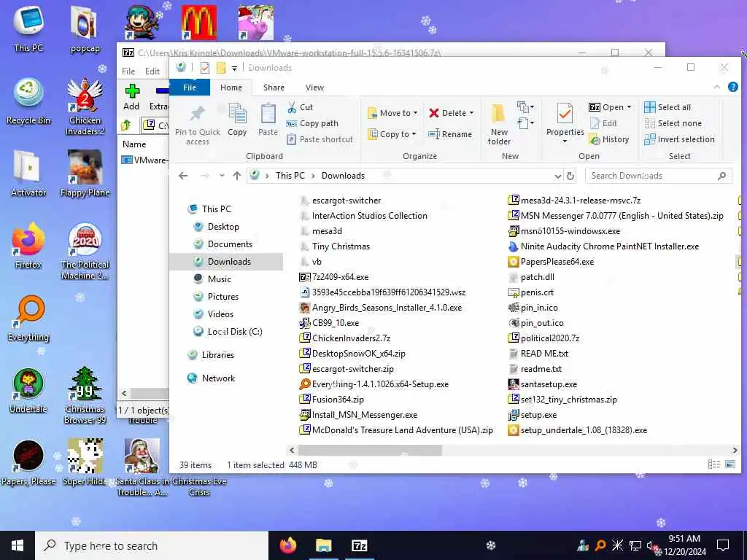Viewport: 747px width, 560px height.
Task: Open the Windows Start menu
Action: coord(18,545)
